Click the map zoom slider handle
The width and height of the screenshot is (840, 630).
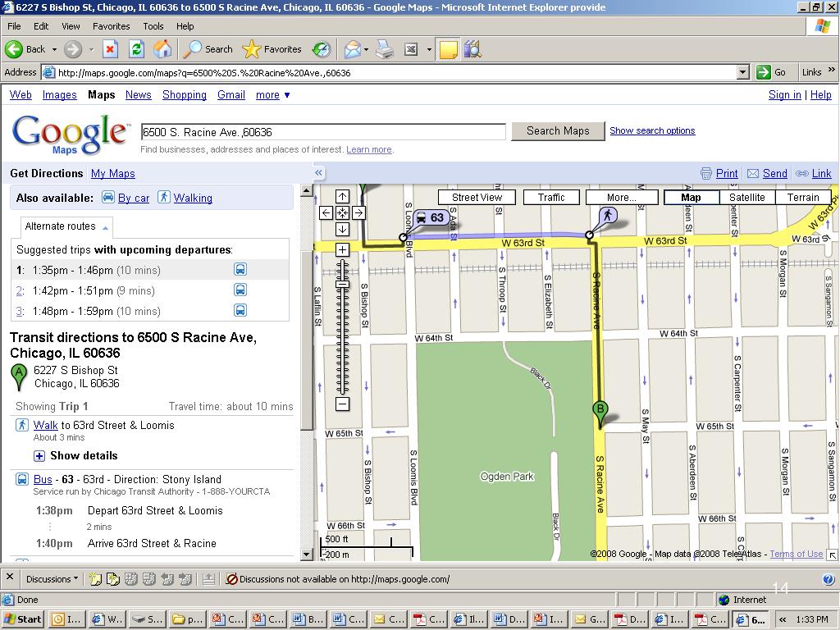342,284
